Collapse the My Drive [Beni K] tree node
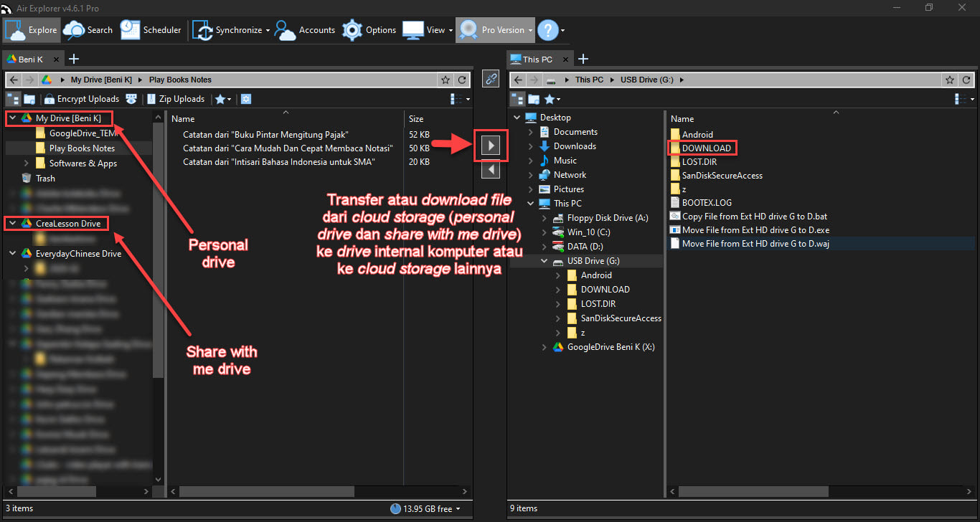This screenshot has width=980, height=522. point(12,118)
